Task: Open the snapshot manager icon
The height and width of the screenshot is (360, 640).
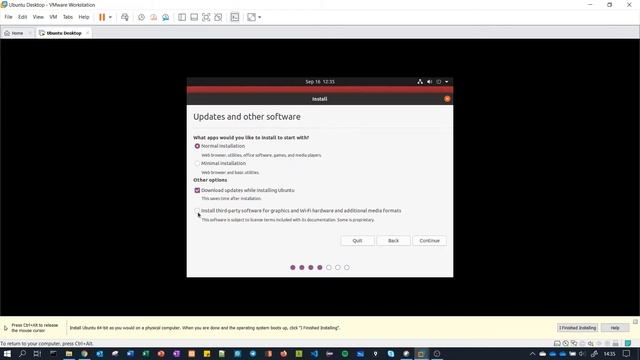Action: tap(166, 17)
